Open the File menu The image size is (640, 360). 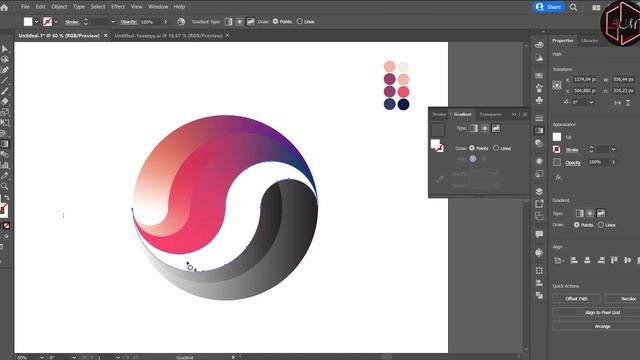click(x=25, y=7)
